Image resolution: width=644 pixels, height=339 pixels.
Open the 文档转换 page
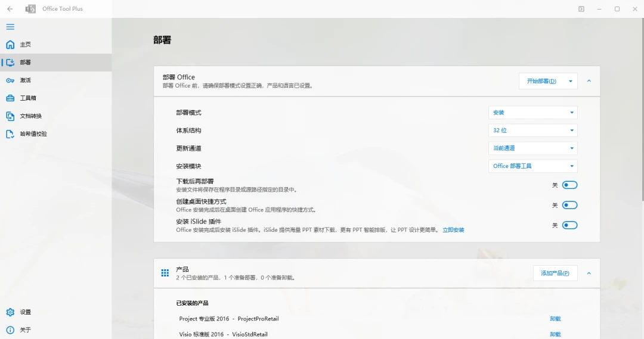[x=56, y=116]
